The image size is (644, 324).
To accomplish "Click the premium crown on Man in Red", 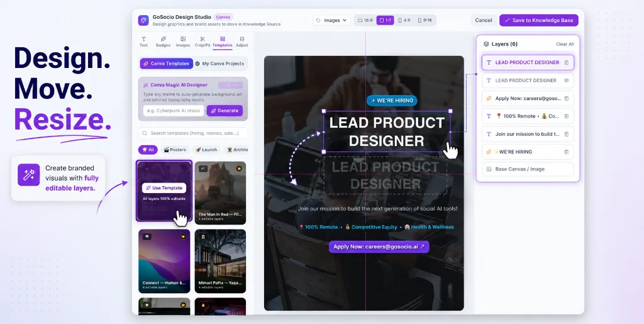I will click(239, 169).
